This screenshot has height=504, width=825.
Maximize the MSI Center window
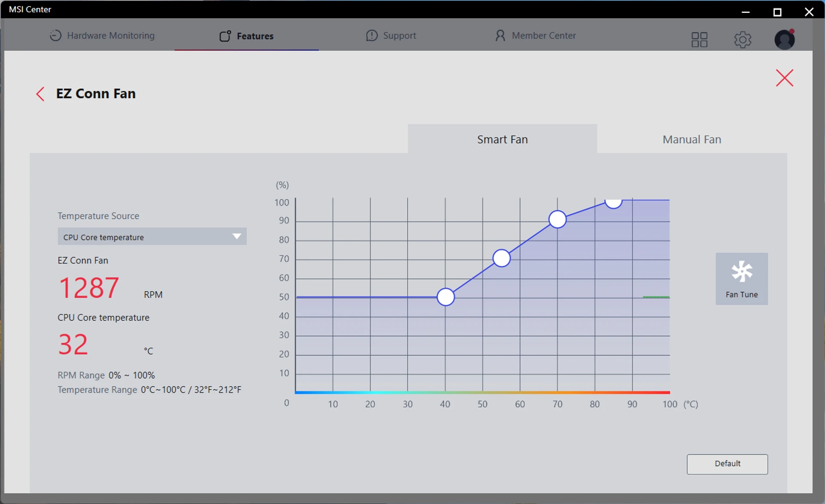pyautogui.click(x=777, y=12)
